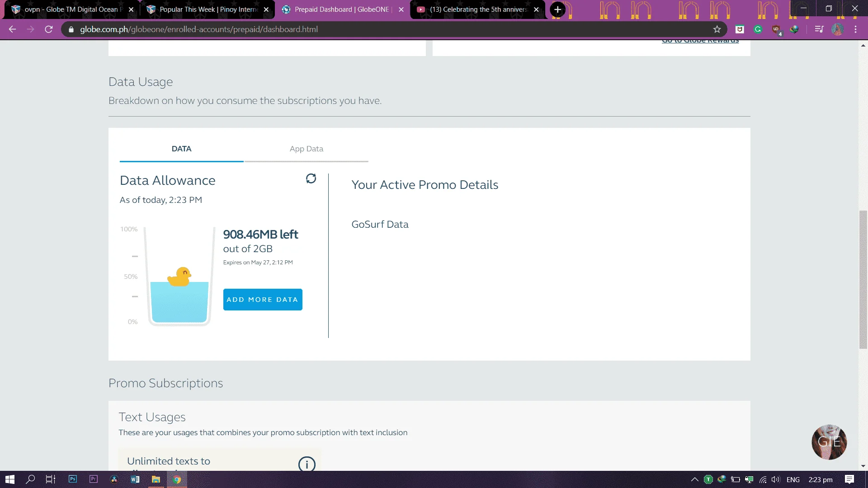
Task: Click the Unlimited texts to card title
Action: click(169, 461)
